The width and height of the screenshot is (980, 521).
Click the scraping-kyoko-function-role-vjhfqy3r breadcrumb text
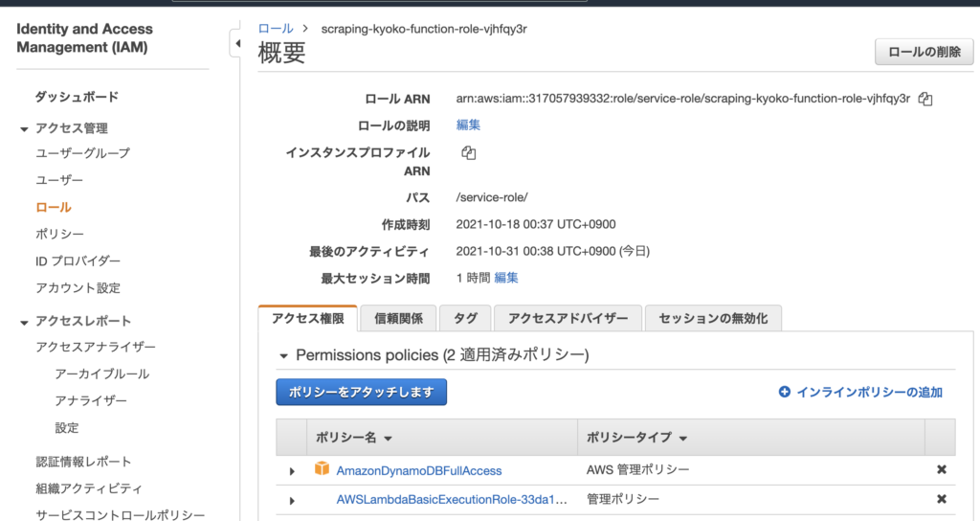[424, 29]
